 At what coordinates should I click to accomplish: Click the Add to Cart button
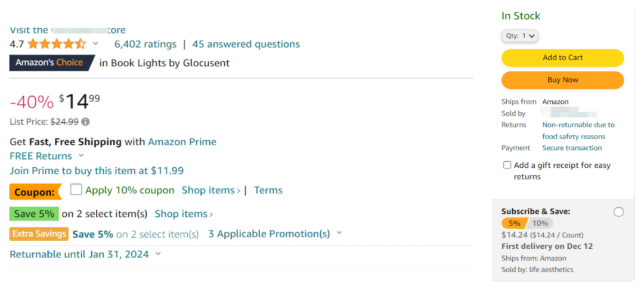563,57
